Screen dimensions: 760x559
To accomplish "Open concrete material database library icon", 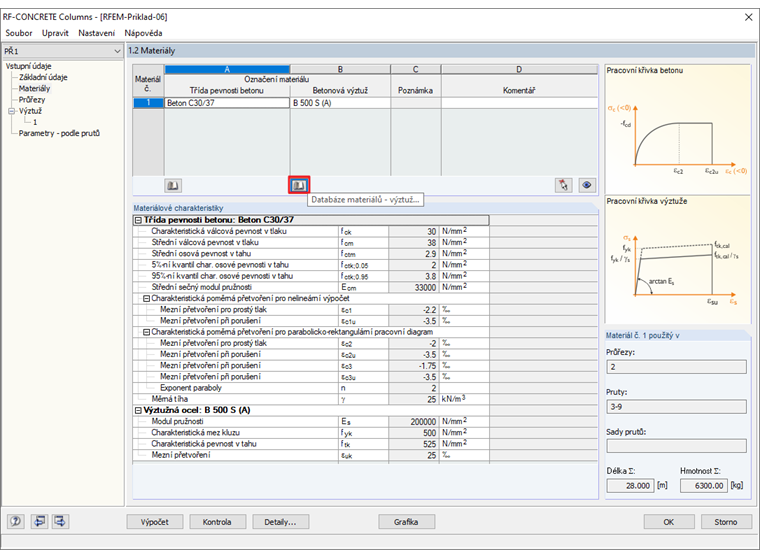I will [x=173, y=185].
